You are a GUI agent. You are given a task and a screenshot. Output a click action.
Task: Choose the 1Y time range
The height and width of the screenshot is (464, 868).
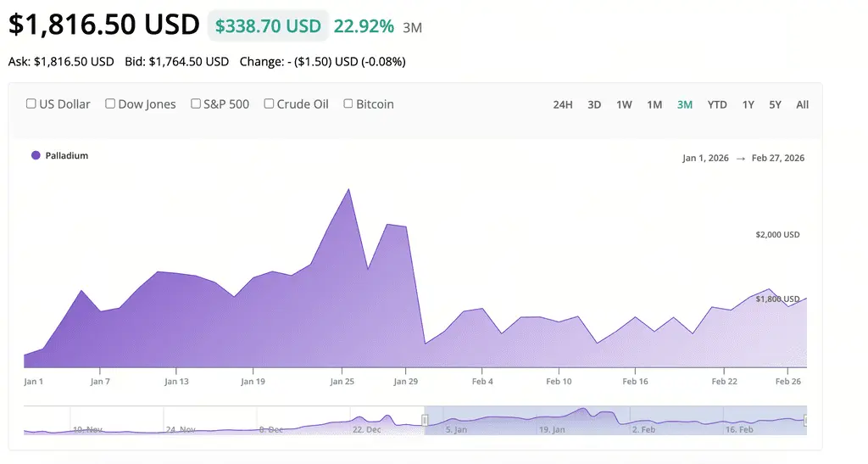tap(748, 105)
